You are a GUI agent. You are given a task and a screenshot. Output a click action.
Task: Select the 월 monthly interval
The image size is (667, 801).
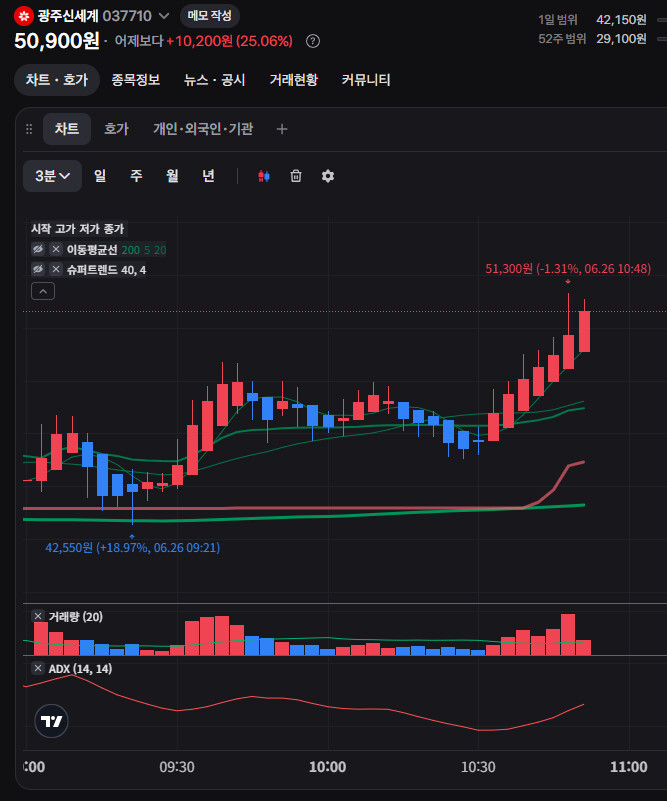coord(172,176)
